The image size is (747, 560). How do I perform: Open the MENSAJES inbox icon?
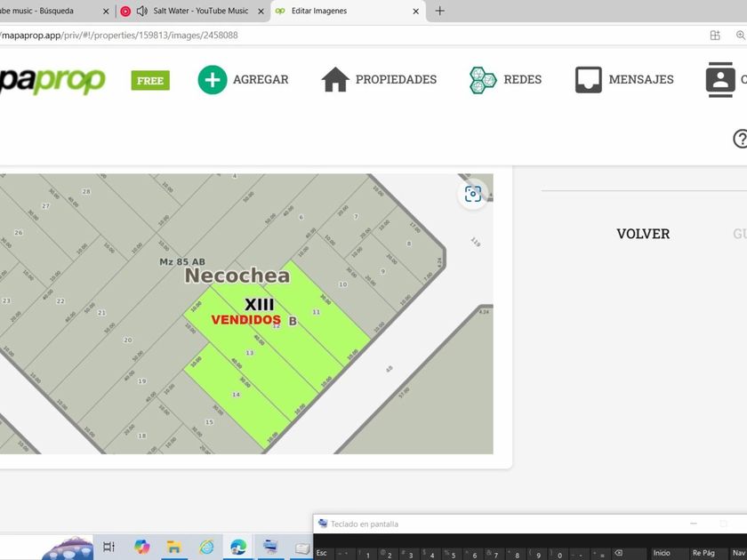point(589,79)
